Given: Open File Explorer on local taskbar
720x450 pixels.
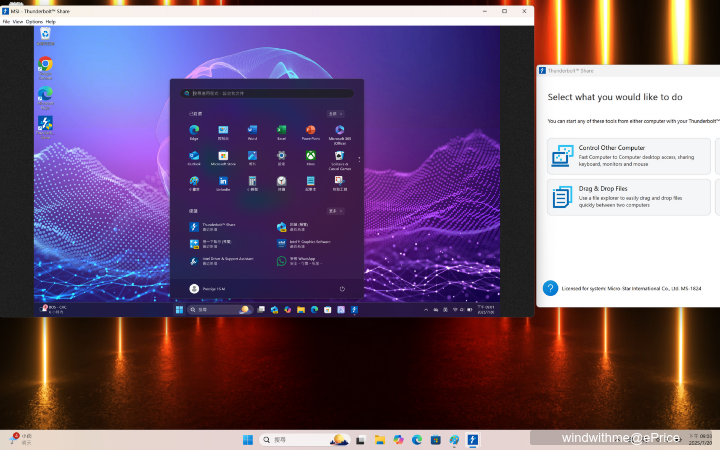Looking at the screenshot, I should click(x=379, y=439).
